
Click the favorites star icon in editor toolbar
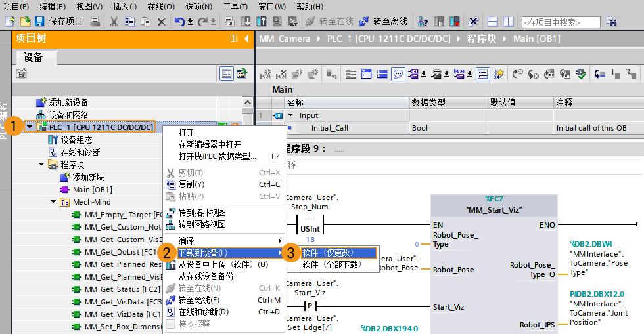(x=499, y=74)
